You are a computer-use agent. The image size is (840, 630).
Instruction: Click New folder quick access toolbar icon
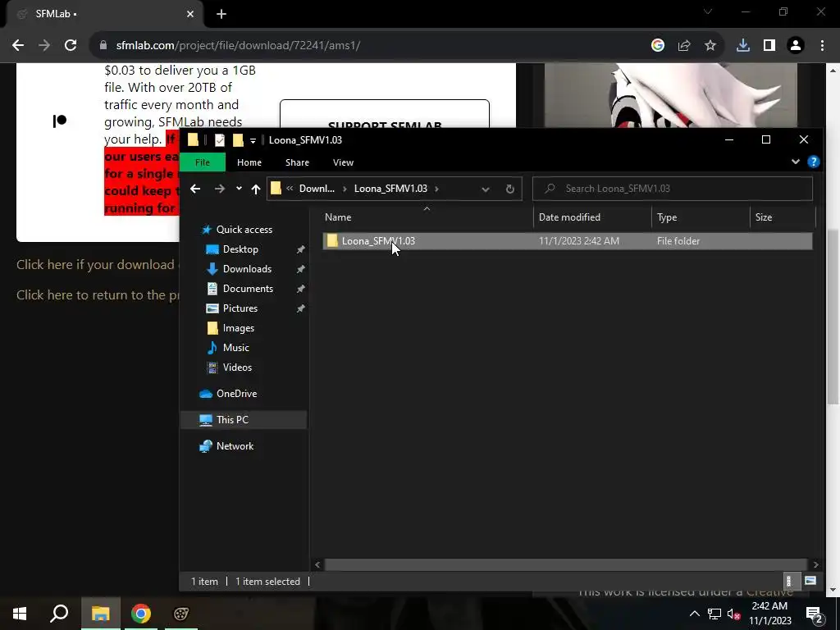click(x=238, y=140)
